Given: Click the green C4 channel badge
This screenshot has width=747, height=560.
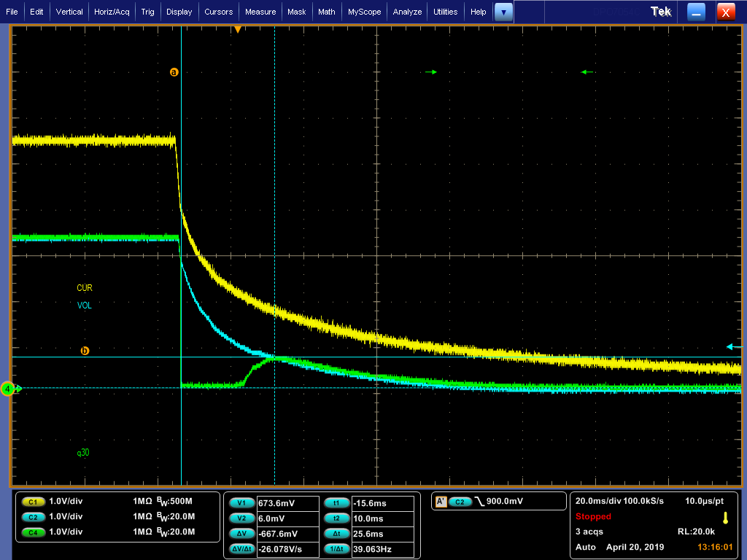Looking at the screenshot, I should tap(33, 532).
